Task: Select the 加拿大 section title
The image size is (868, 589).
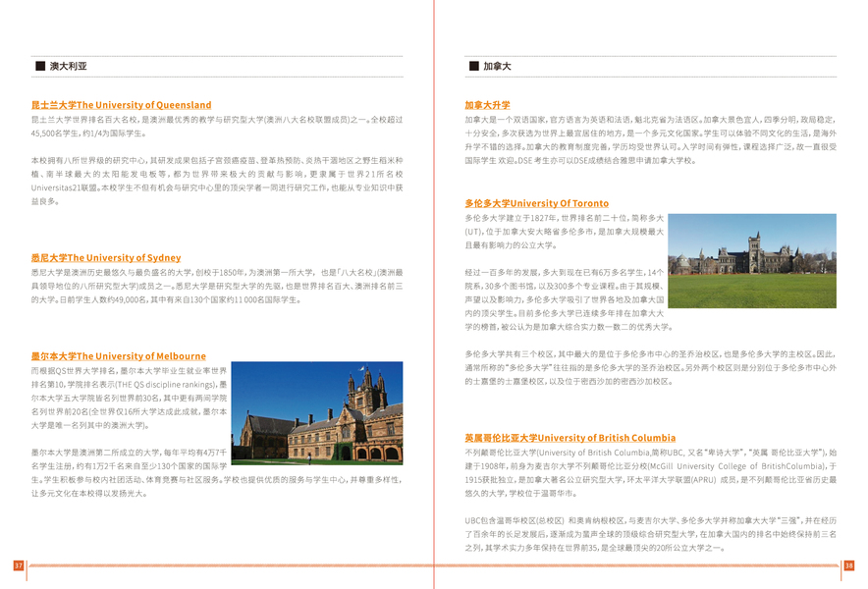Action: point(497,66)
